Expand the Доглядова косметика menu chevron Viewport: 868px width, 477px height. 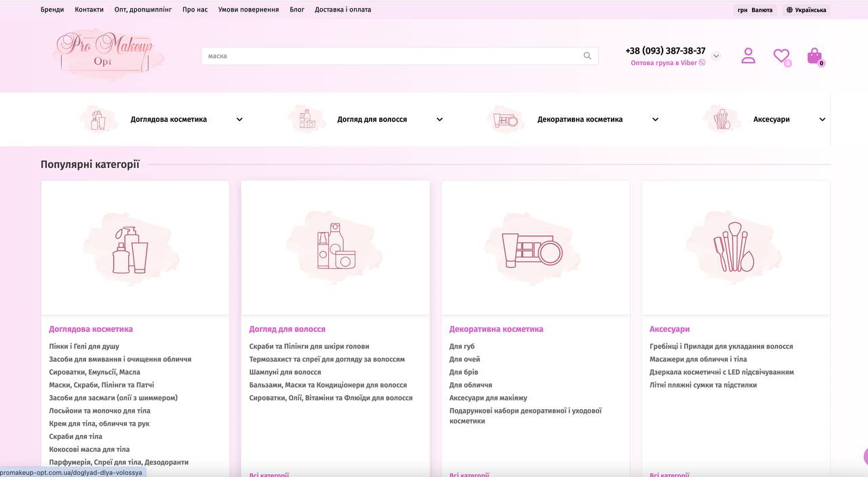pos(239,119)
